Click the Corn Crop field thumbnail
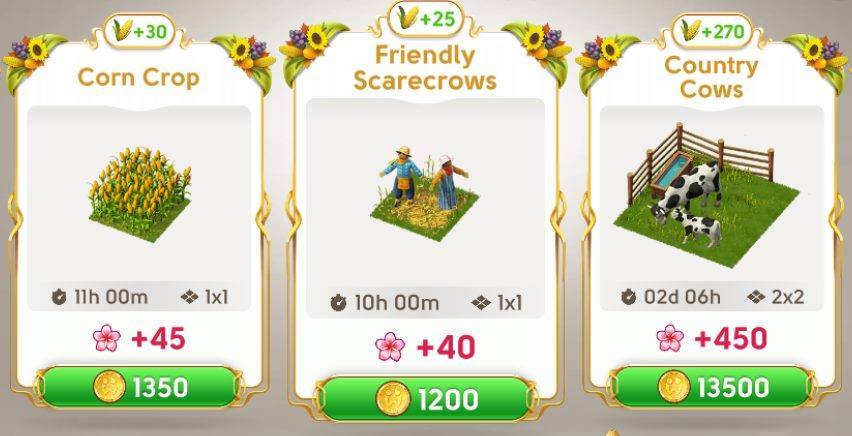Image resolution: width=852 pixels, height=436 pixels. click(140, 195)
